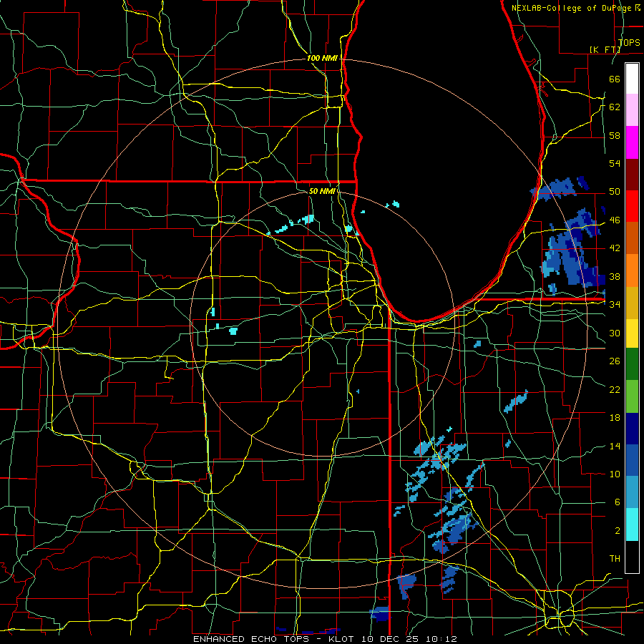
Task: Click the '100 NMI' range ring label
Action: [322, 58]
